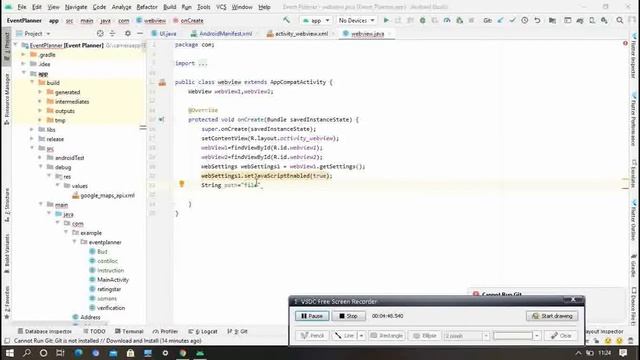This screenshot has width=640, height=360.
Task: Click the locate-file target icon in Project panel
Action: [100, 33]
